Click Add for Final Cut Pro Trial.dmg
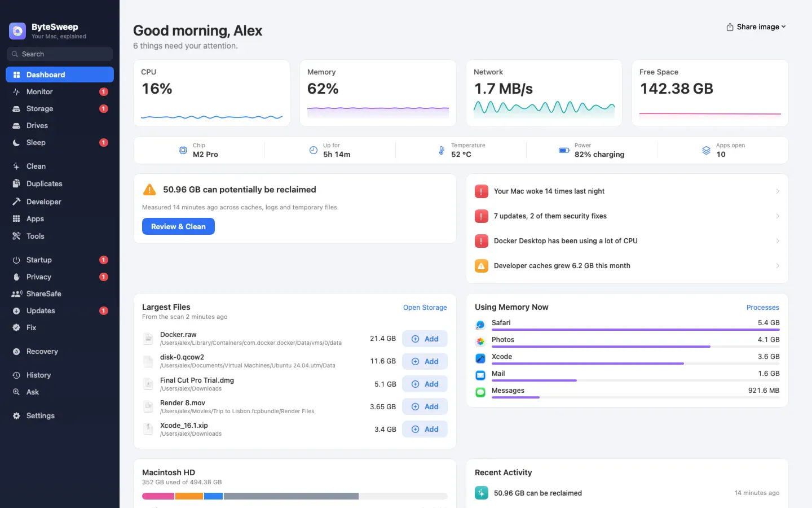The image size is (812, 508). coord(425,384)
